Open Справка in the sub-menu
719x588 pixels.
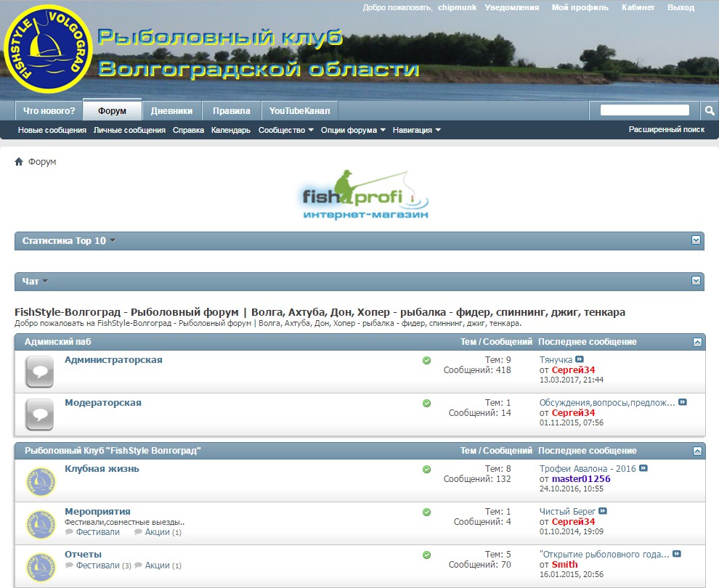(188, 130)
